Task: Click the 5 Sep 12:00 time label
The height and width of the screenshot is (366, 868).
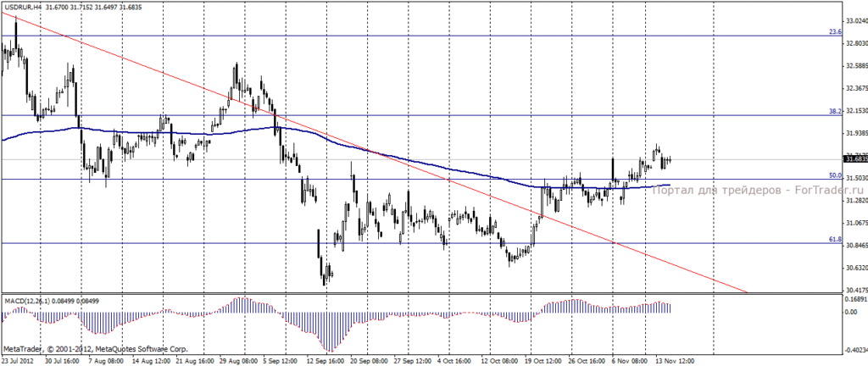Action: (x=280, y=360)
